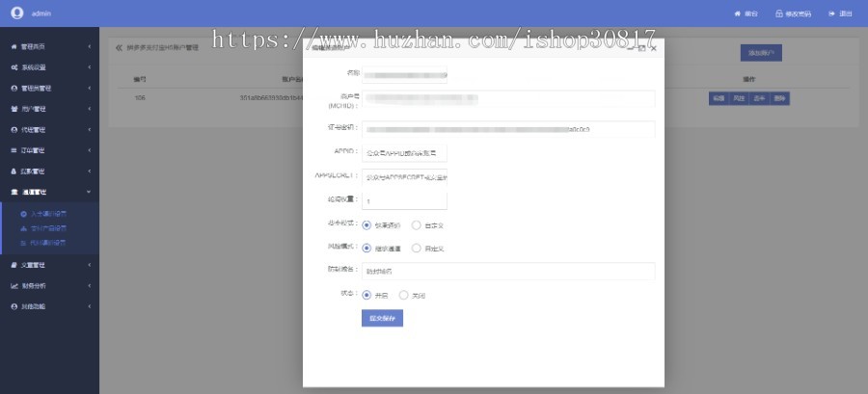Click the 操作 column header

749,80
